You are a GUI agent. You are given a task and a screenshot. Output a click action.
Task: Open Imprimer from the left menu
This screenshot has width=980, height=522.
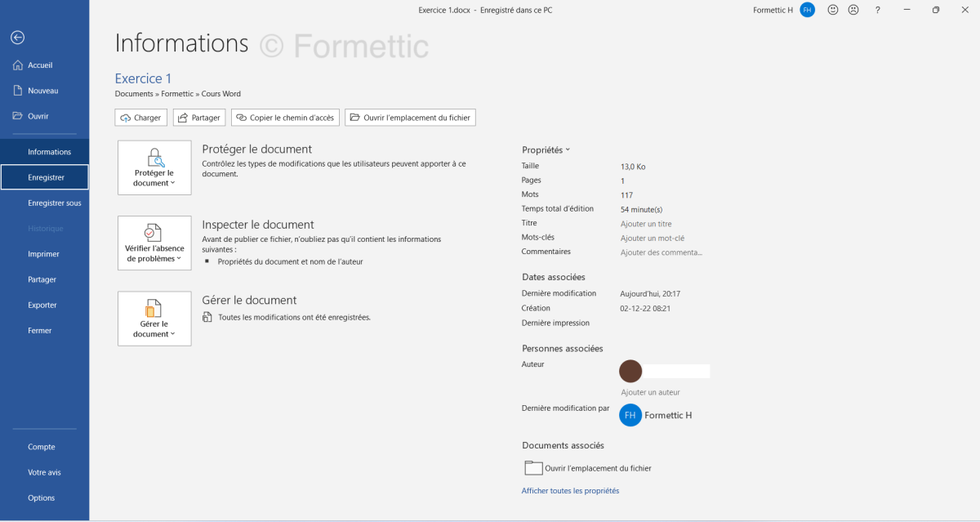43,254
